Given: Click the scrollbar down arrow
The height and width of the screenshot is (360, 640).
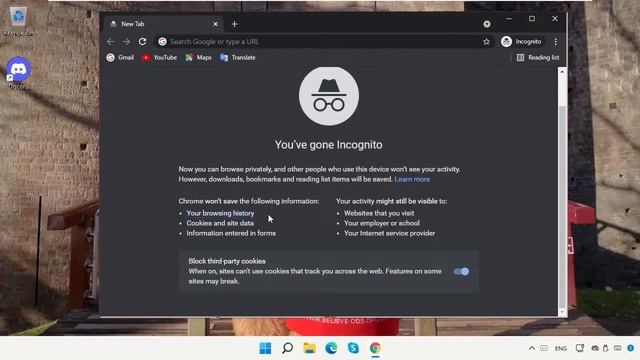Looking at the screenshot, I should click(x=562, y=312).
